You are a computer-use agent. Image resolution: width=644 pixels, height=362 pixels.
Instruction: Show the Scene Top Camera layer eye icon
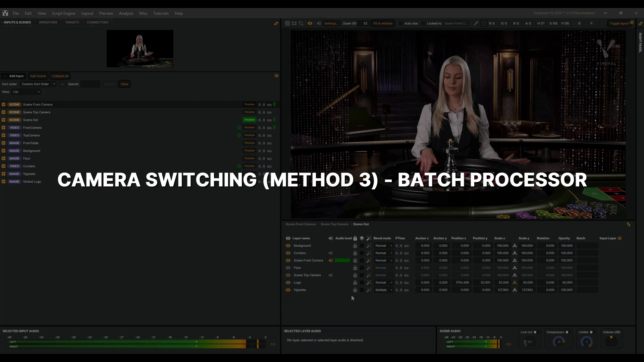pos(288,275)
